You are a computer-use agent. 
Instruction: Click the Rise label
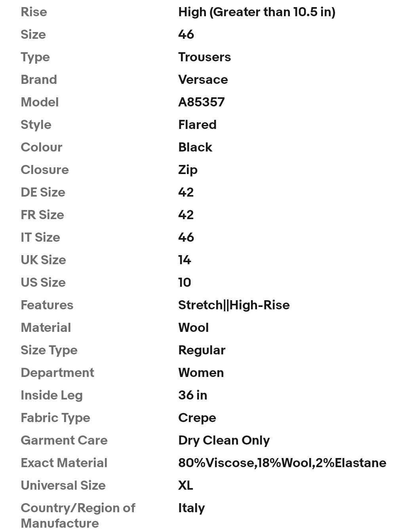click(34, 12)
